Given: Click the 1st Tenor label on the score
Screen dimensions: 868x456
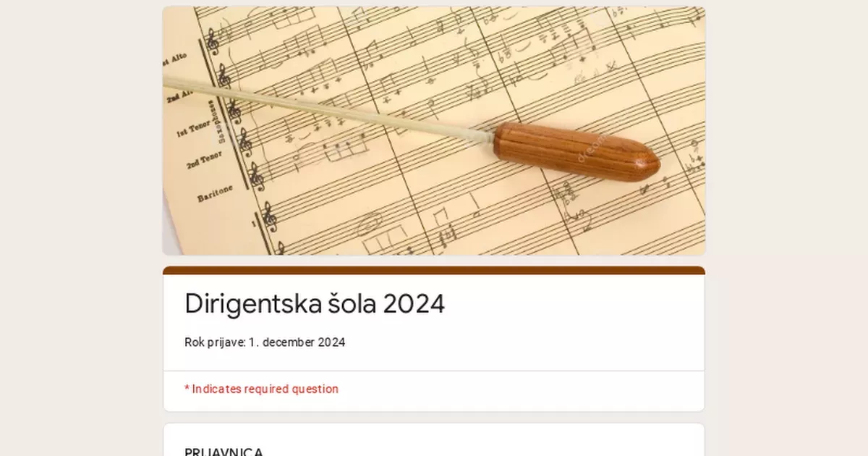Looking at the screenshot, I should pyautogui.click(x=195, y=129).
